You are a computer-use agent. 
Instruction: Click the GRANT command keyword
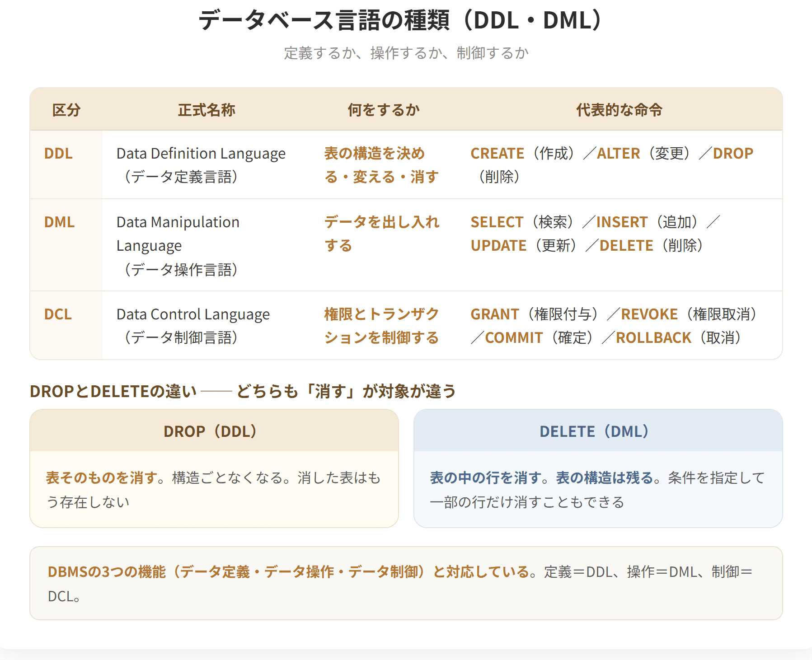(x=495, y=314)
